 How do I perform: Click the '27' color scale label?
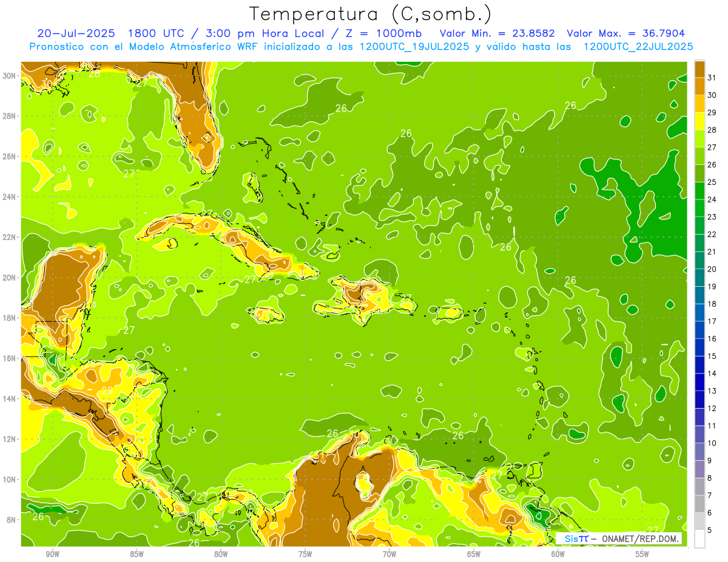click(x=712, y=147)
